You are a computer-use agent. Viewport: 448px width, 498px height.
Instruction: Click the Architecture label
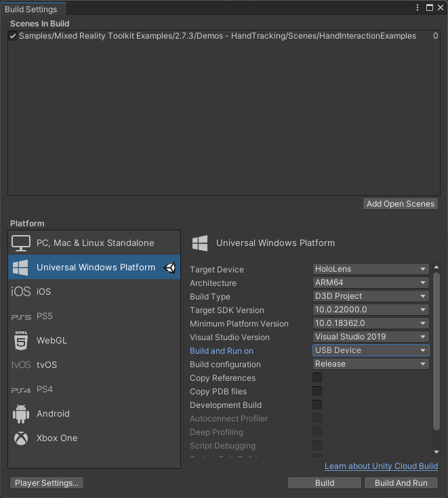click(213, 283)
